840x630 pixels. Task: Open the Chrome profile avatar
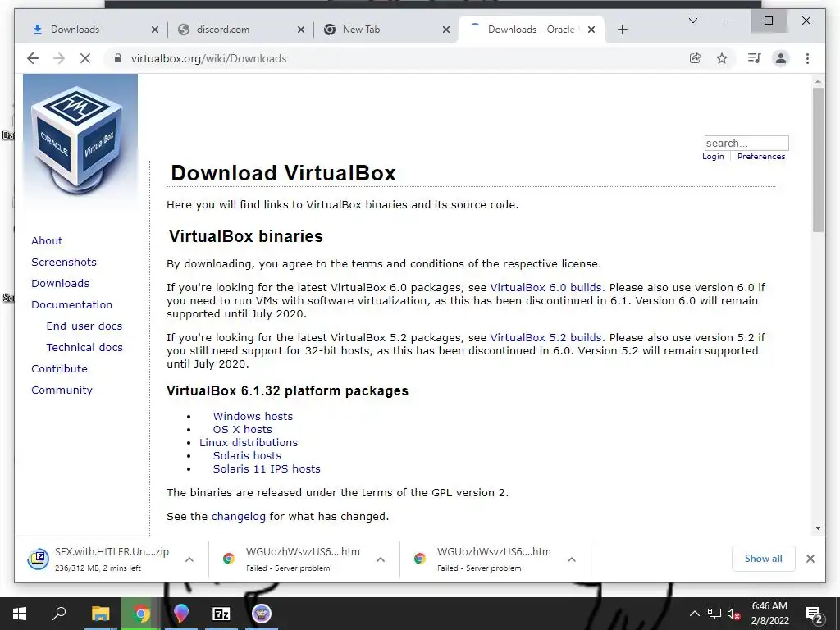pyautogui.click(x=781, y=58)
